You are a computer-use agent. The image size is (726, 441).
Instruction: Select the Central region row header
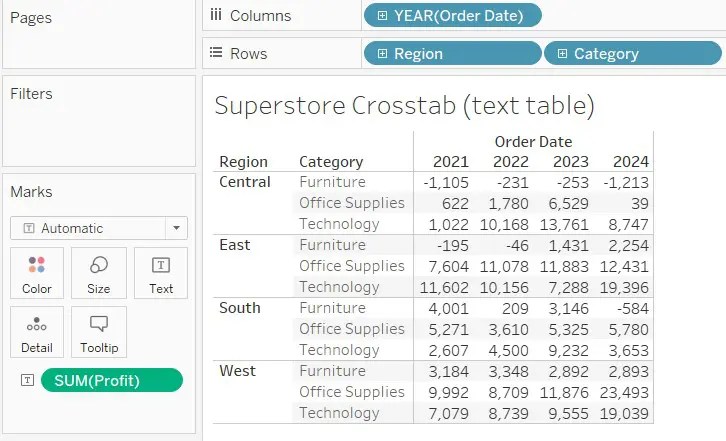245,182
